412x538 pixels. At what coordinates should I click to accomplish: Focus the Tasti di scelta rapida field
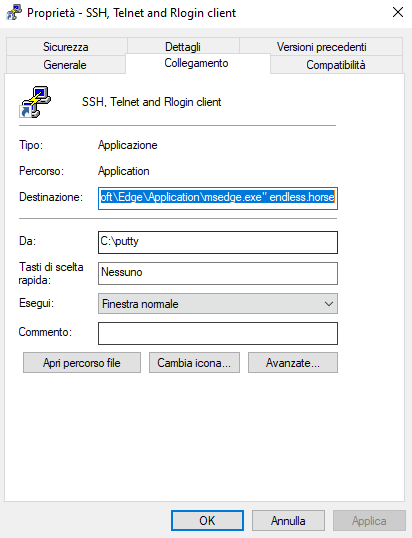[218, 273]
